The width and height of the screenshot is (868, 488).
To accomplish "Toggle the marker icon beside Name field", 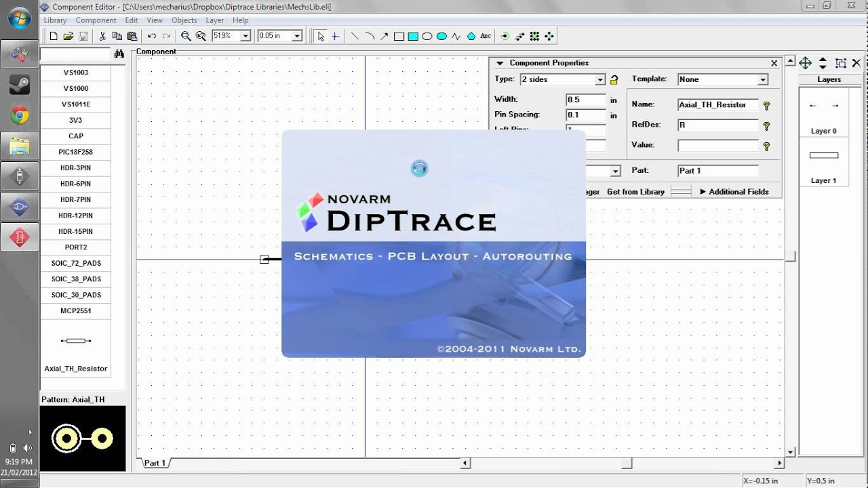I will point(767,106).
